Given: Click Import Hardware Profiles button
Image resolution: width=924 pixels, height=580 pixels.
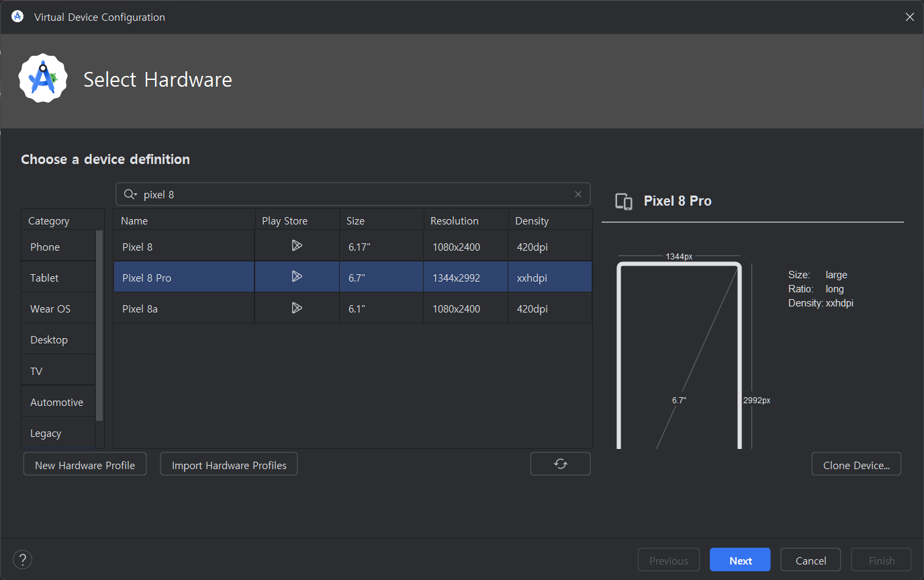Looking at the screenshot, I should (229, 464).
